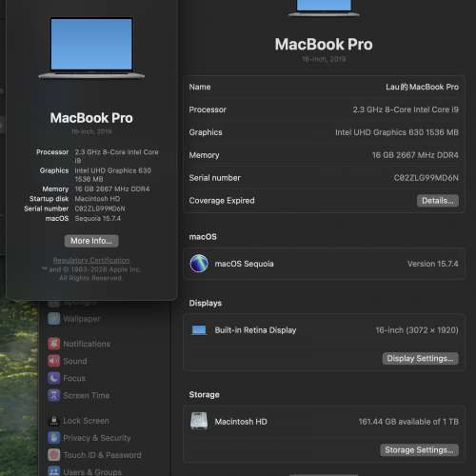
Task: Click the Screen Time sidebar label
Action: click(87, 395)
